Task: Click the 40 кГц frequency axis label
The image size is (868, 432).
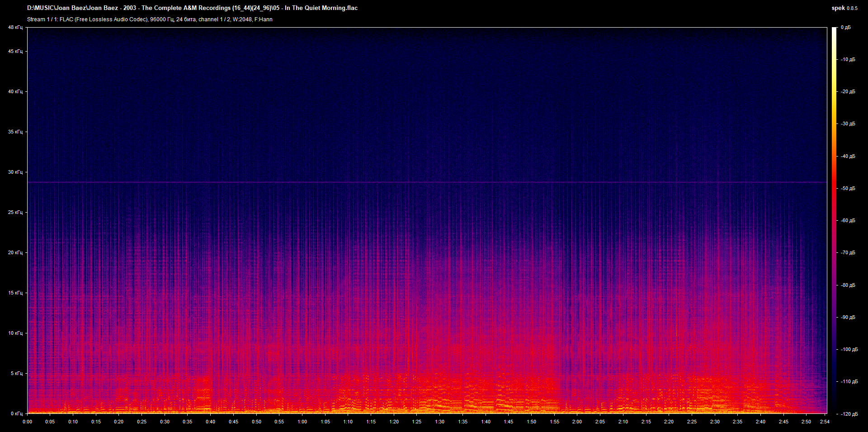Action: [15, 92]
